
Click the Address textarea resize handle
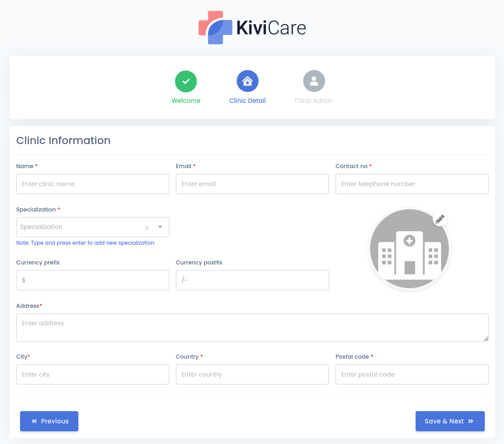pos(486,338)
